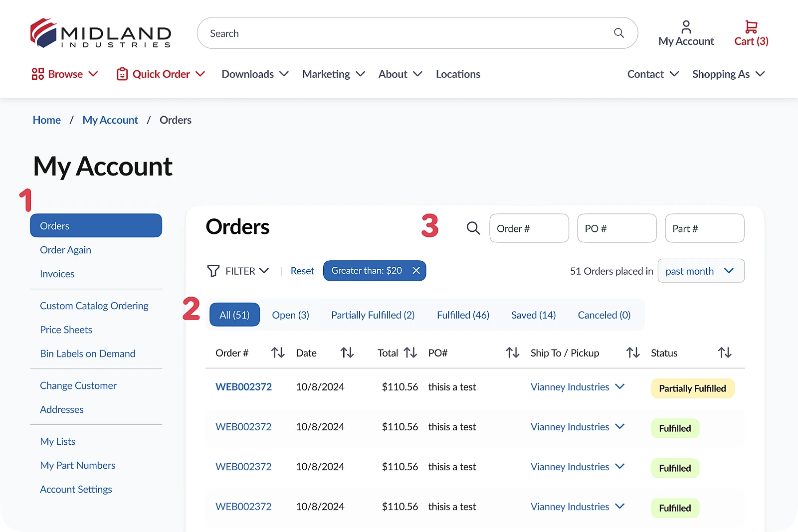Image resolution: width=798 pixels, height=532 pixels.
Task: Click inside the PO # search field
Action: coord(616,228)
